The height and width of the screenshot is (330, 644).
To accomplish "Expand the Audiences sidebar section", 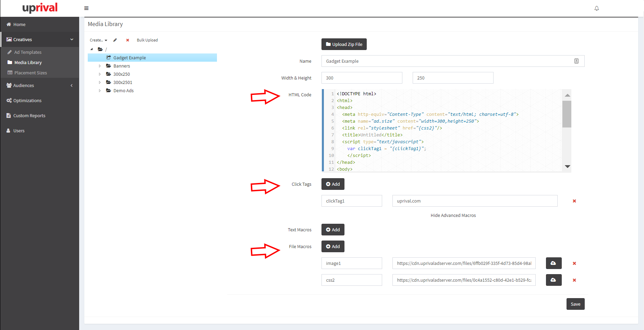I will [39, 85].
